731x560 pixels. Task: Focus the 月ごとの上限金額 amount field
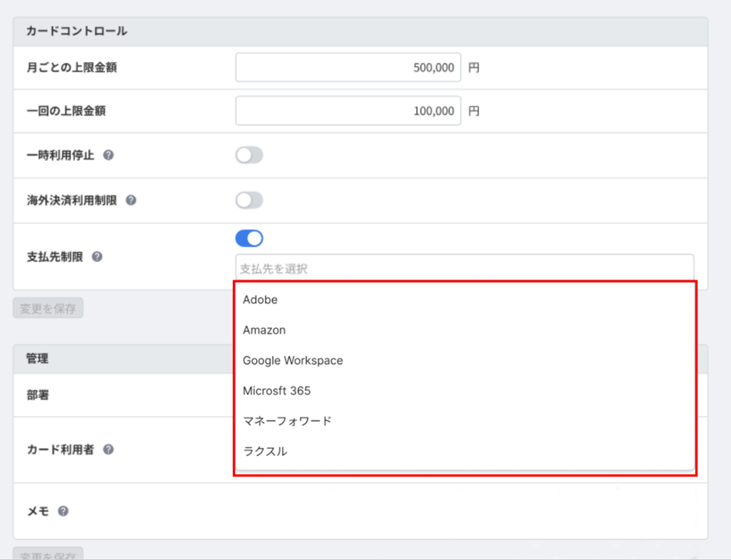click(348, 68)
